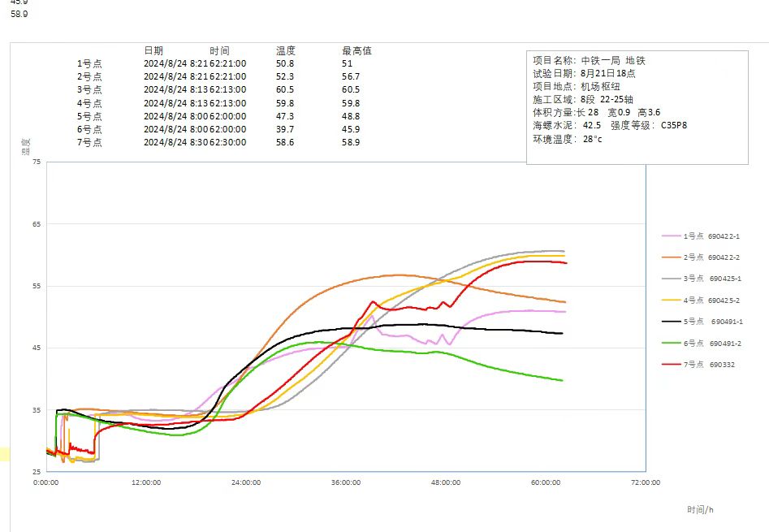This screenshot has height=532, width=769.
Task: Select the 75 y-axis tick label
Action: [x=37, y=162]
